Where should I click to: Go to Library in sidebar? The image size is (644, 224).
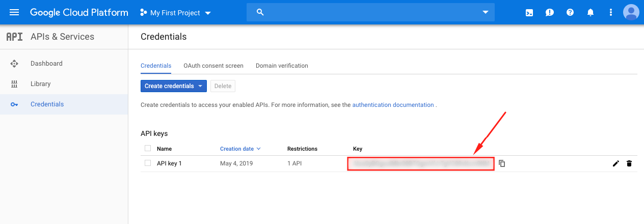(41, 84)
